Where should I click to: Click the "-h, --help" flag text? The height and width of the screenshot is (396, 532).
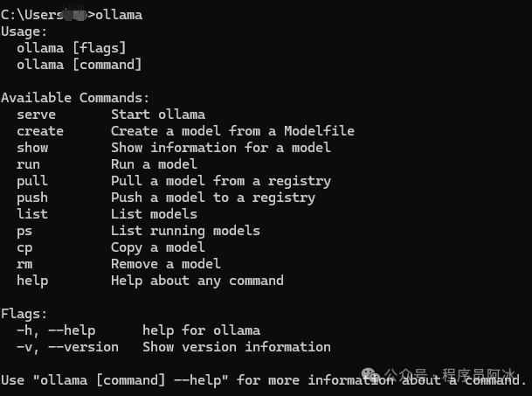[56, 330]
